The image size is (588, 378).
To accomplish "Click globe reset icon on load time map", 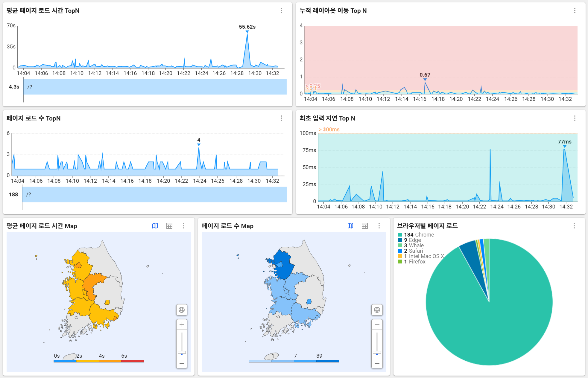I will click(182, 310).
